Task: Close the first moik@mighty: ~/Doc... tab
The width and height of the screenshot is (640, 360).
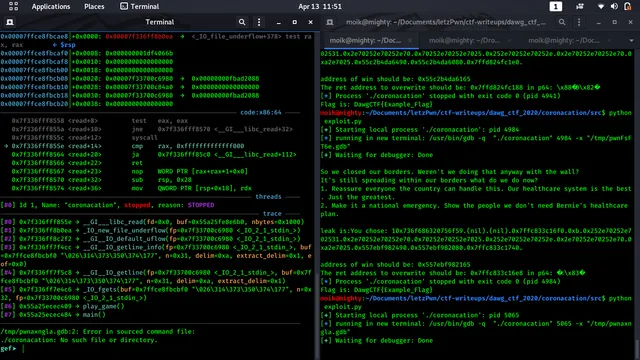Action: point(410,40)
